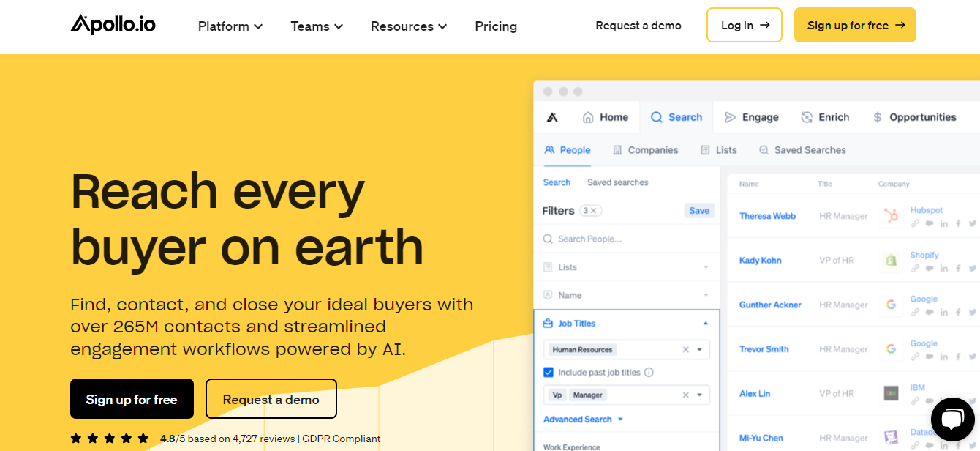Click the Hubspot company name link
980x451 pixels.
pos(927,210)
